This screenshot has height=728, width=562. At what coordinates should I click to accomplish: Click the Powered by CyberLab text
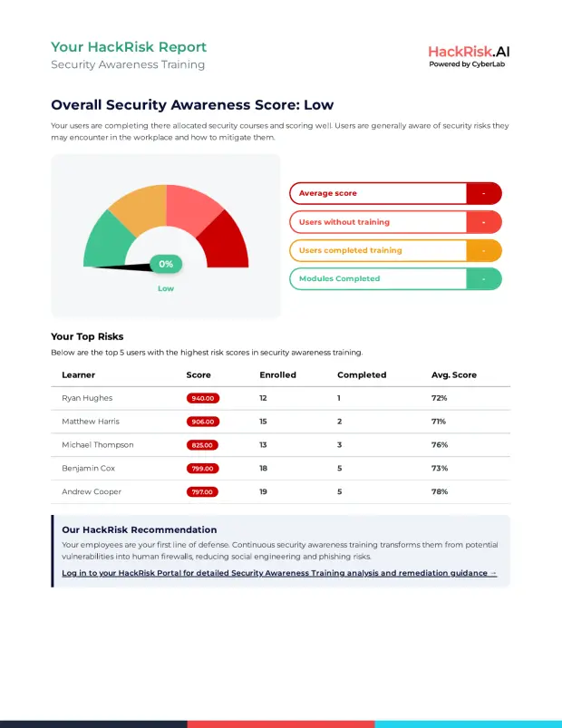[x=467, y=64]
